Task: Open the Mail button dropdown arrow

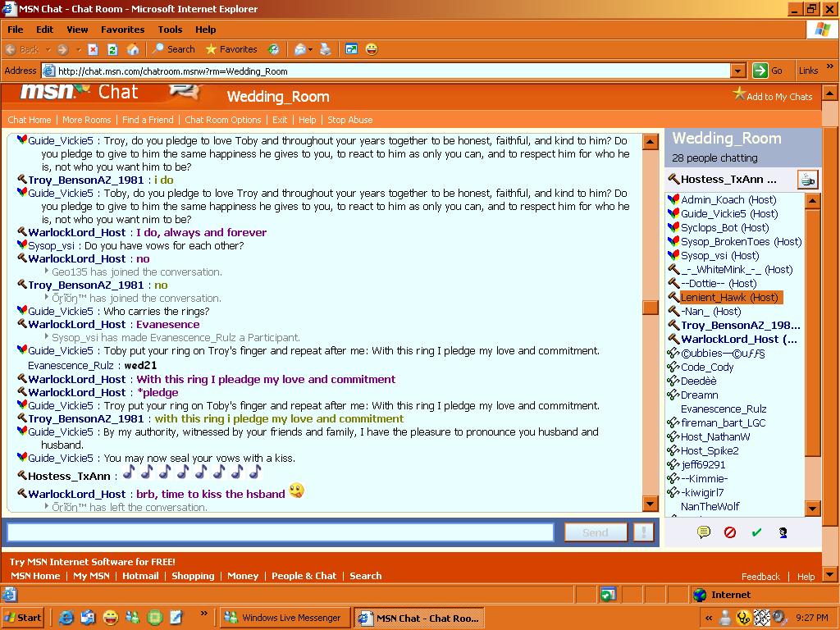Action: point(310,50)
